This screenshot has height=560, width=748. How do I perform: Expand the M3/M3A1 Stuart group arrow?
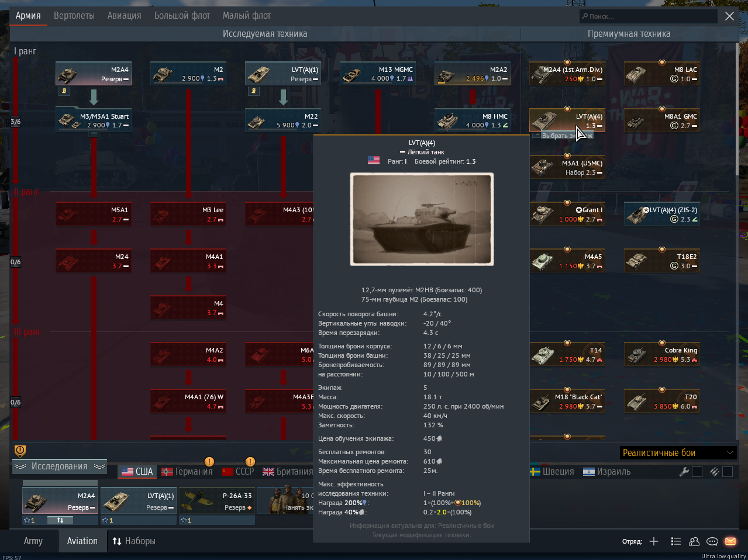click(x=94, y=134)
